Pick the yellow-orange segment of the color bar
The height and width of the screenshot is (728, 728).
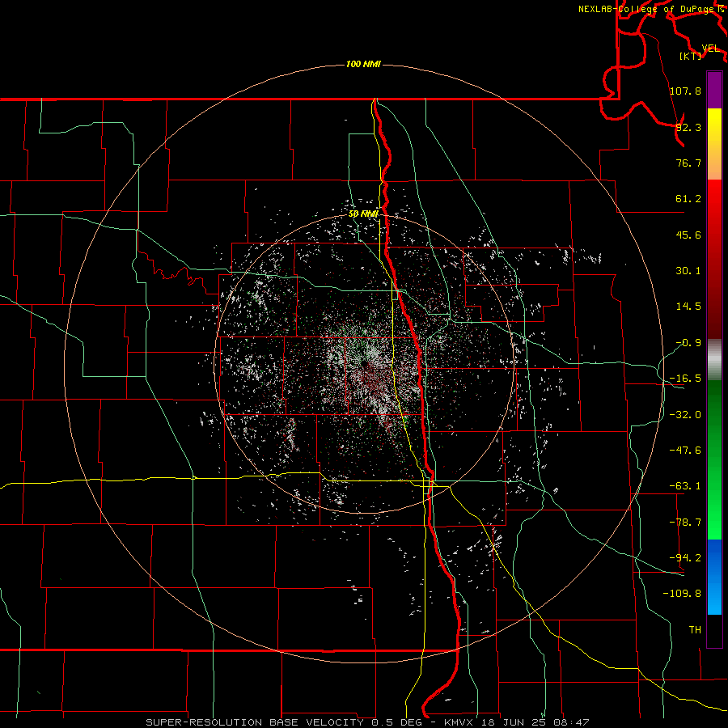click(x=714, y=144)
